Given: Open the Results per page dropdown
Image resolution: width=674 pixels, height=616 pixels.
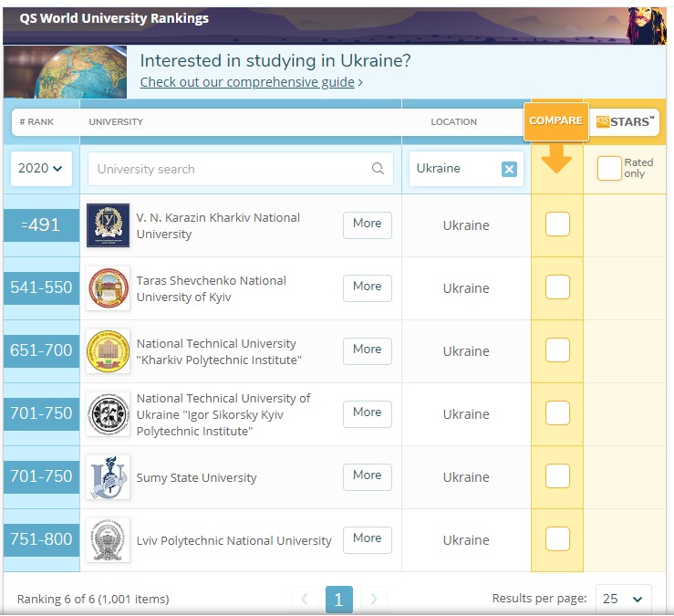Looking at the screenshot, I should click(623, 599).
